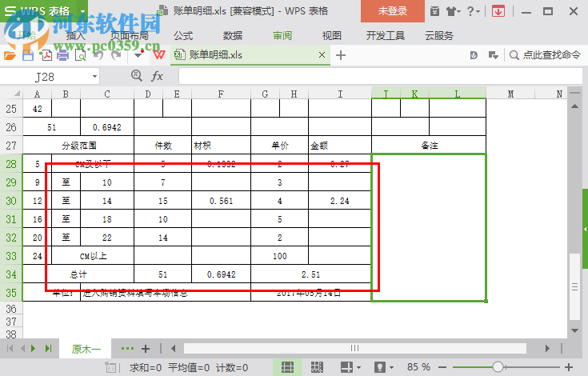
Task: Open the 插入 ribbon tab
Action: [76, 36]
